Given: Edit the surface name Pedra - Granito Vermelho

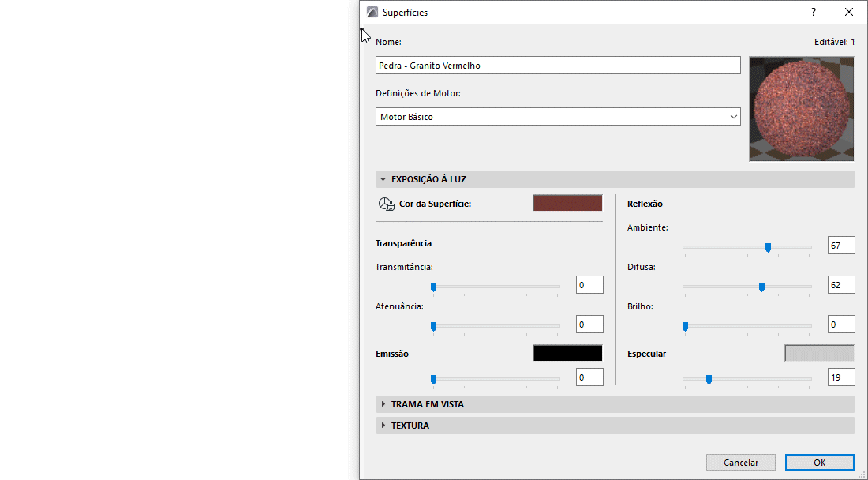Looking at the screenshot, I should (x=558, y=65).
